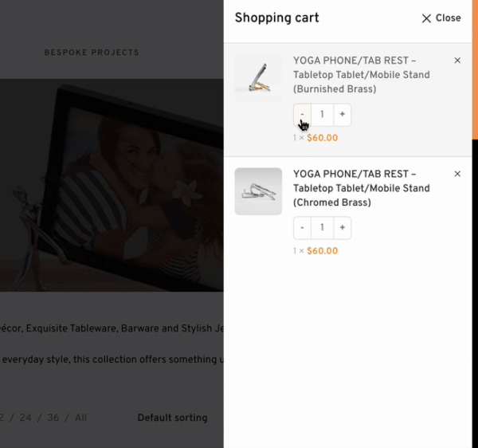Show 24 products per page
Image resolution: width=478 pixels, height=448 pixels.
click(x=26, y=418)
